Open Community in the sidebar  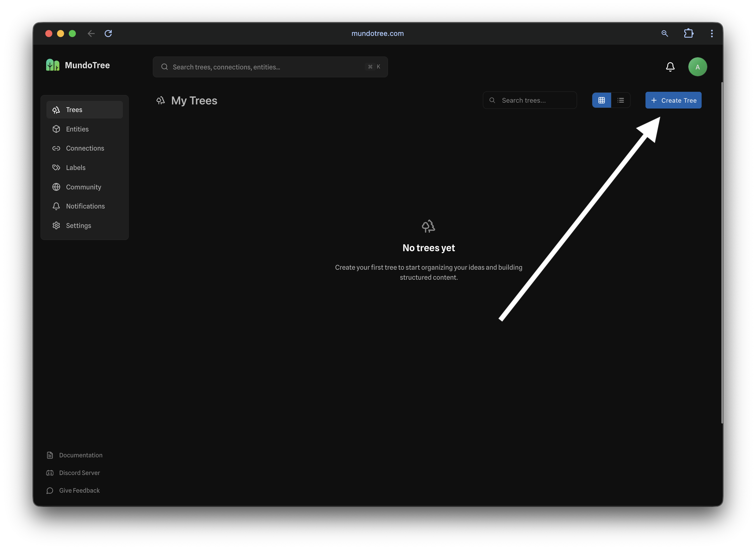click(85, 187)
